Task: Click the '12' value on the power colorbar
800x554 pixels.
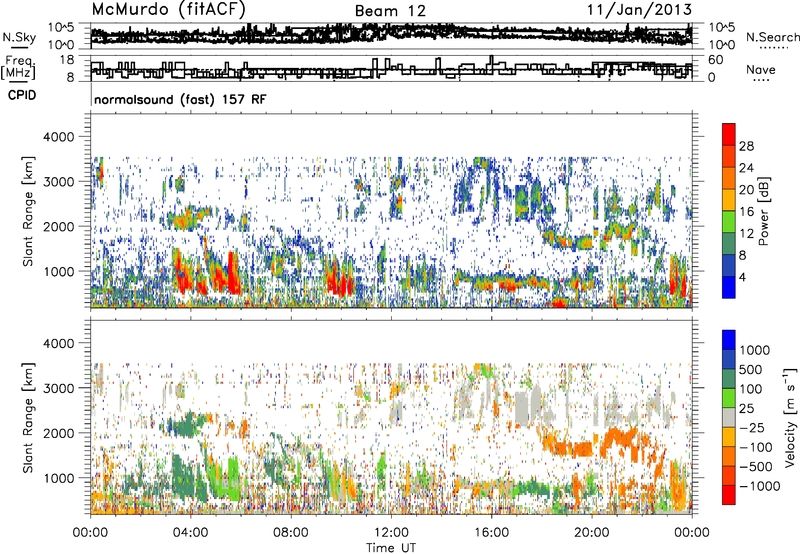Action: [746, 234]
